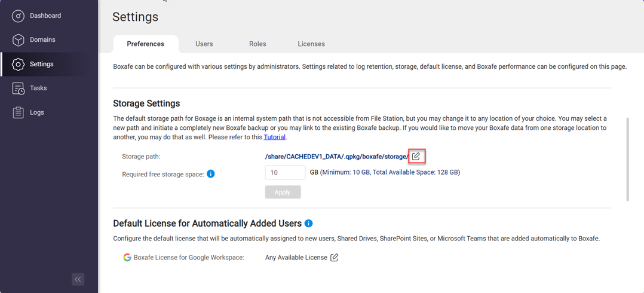
Task: Switch to the Preferences tab
Action: [145, 44]
